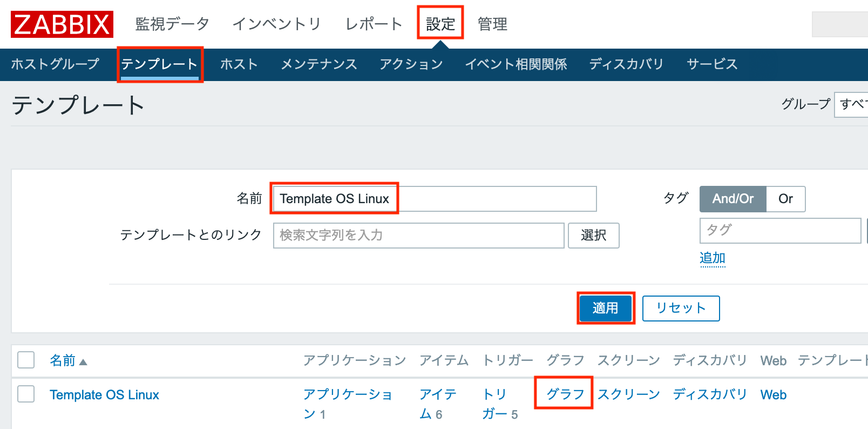Toggle the tag filter to And/Or mode
868x429 pixels.
point(733,199)
